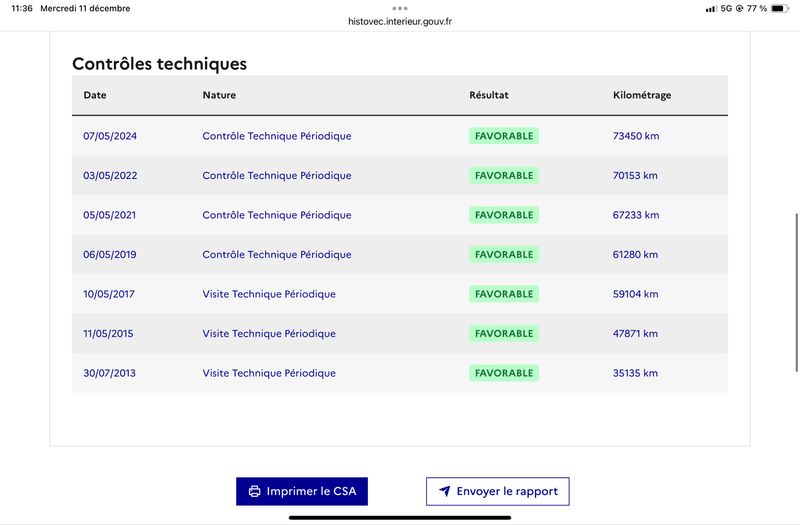Tap the battery indicator icon
The height and width of the screenshot is (525, 800).
pyautogui.click(x=780, y=8)
